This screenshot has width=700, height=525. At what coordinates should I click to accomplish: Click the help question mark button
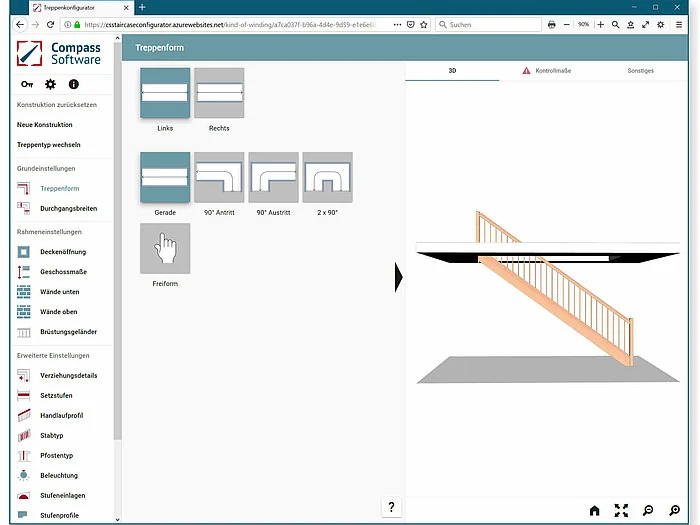(392, 507)
